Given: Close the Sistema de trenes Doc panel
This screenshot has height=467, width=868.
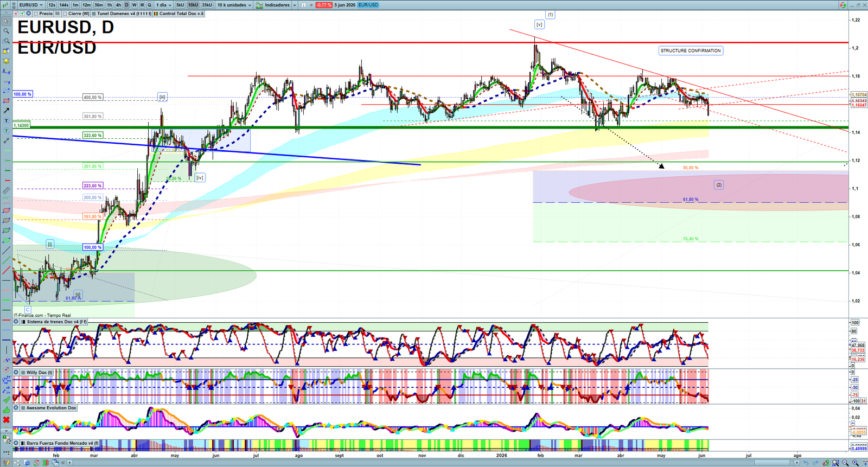Looking at the screenshot, I should (x=16, y=322).
